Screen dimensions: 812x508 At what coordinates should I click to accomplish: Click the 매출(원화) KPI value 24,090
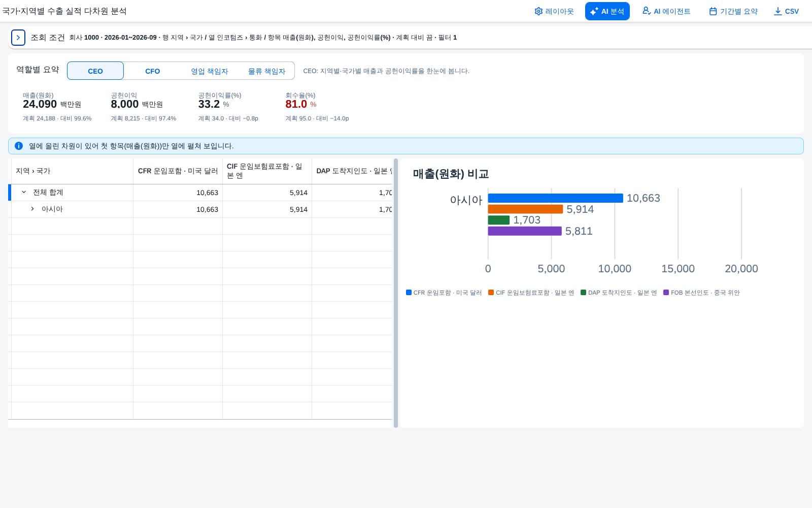pyautogui.click(x=40, y=104)
